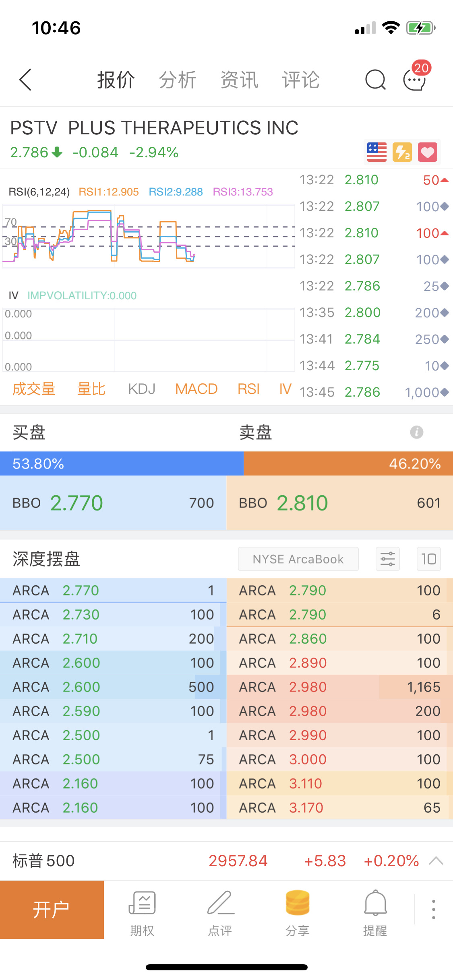Tap 13:45 trade of 1,000 shares

click(x=374, y=392)
